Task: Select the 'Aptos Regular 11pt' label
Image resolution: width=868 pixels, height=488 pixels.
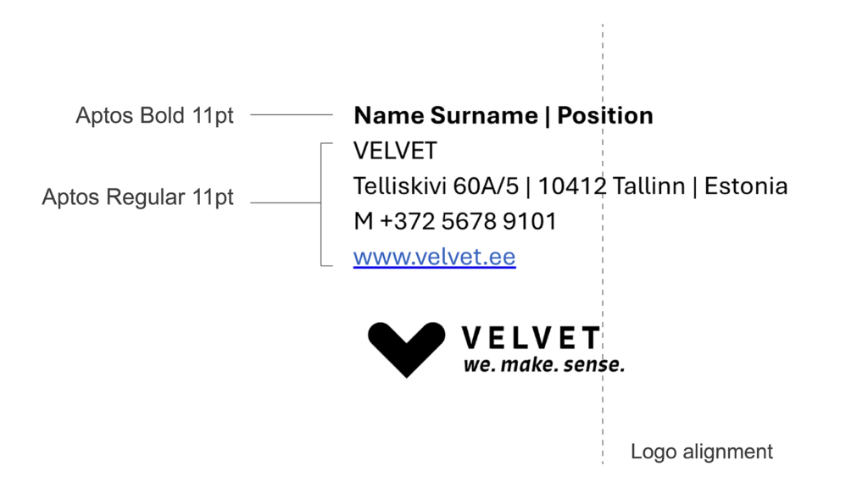Action: coord(137,197)
